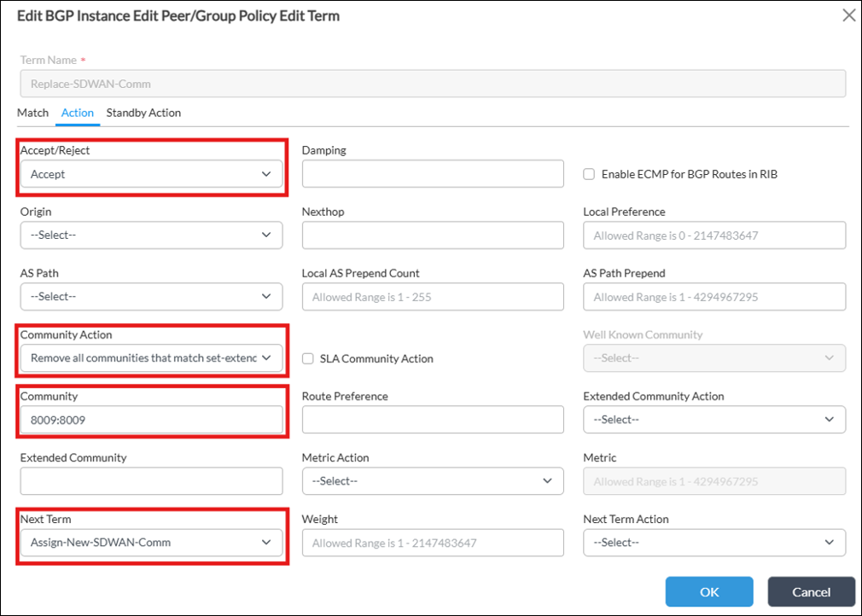Select the Action tab

coord(78,113)
